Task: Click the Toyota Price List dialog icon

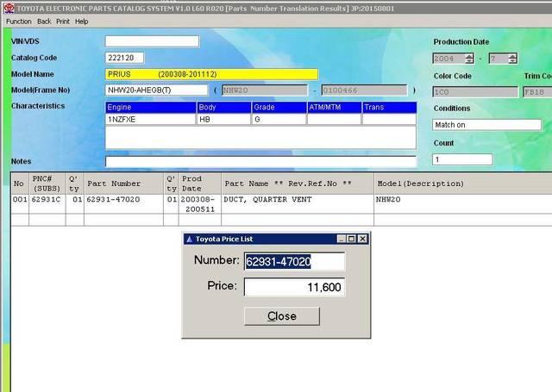Action: click(190, 239)
